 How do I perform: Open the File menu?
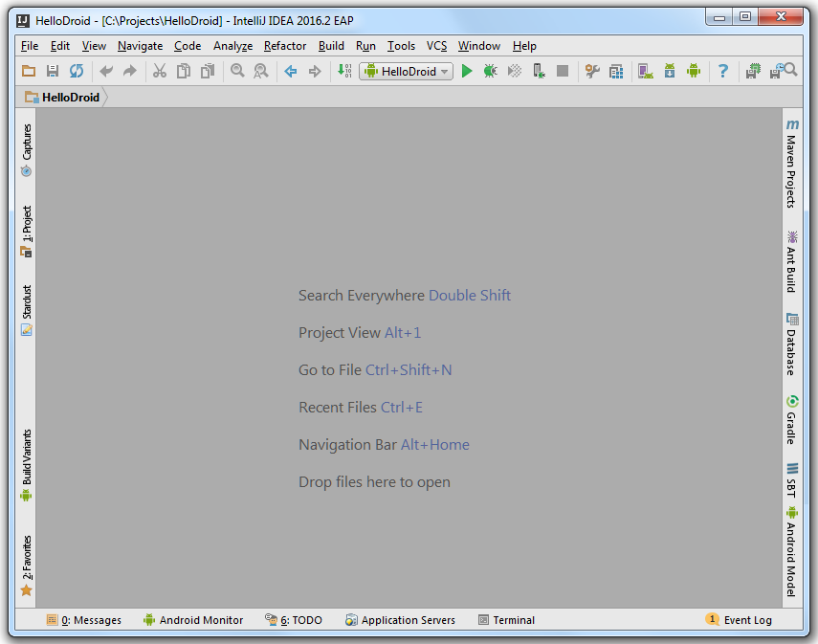point(30,46)
